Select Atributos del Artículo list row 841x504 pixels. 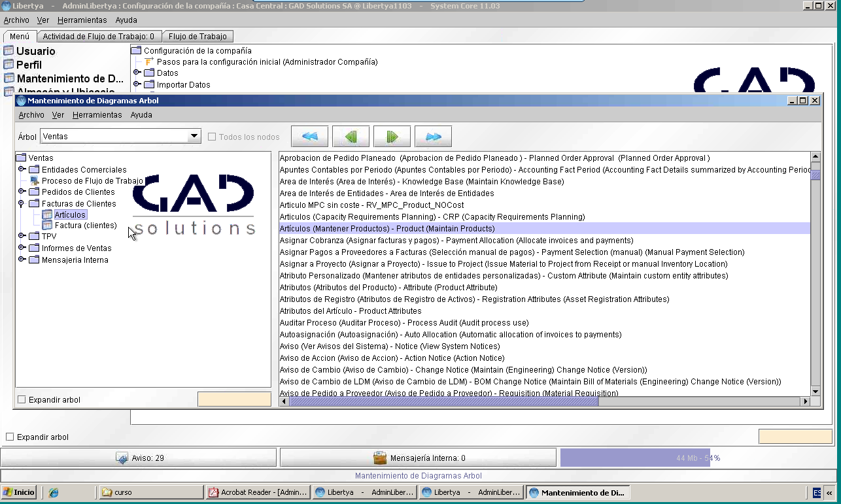pyautogui.click(x=544, y=311)
